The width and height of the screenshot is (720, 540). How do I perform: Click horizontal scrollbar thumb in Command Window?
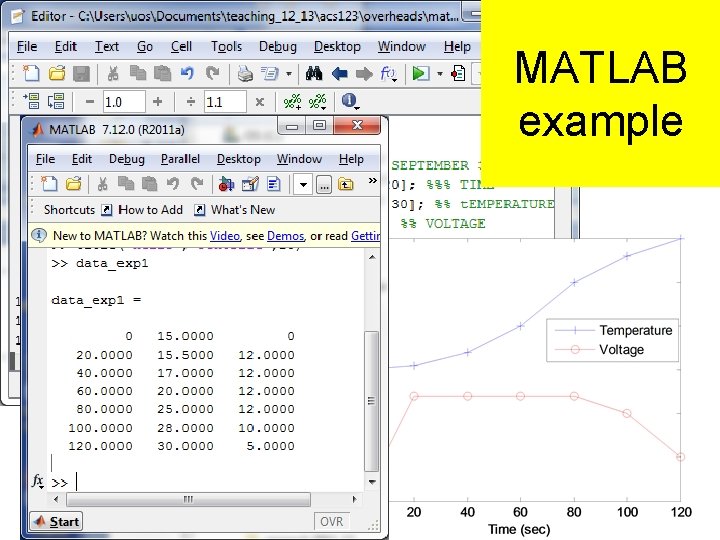pyautogui.click(x=188, y=499)
